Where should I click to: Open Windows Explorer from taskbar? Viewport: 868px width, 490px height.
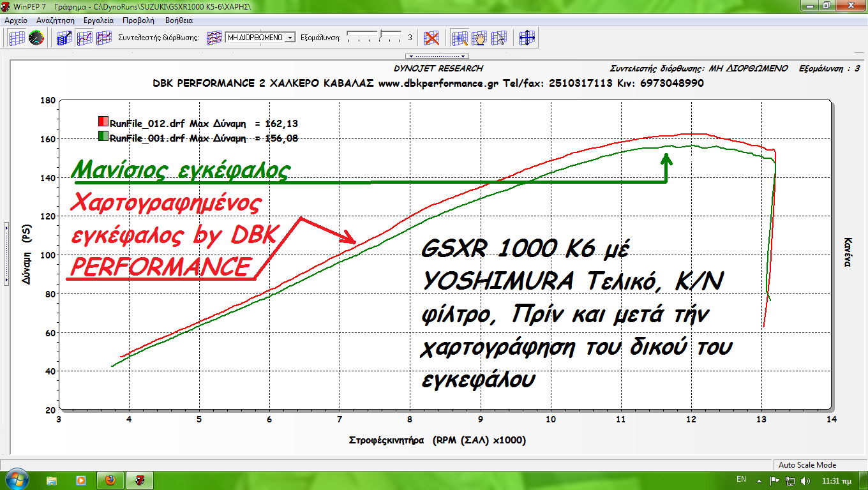[52, 480]
